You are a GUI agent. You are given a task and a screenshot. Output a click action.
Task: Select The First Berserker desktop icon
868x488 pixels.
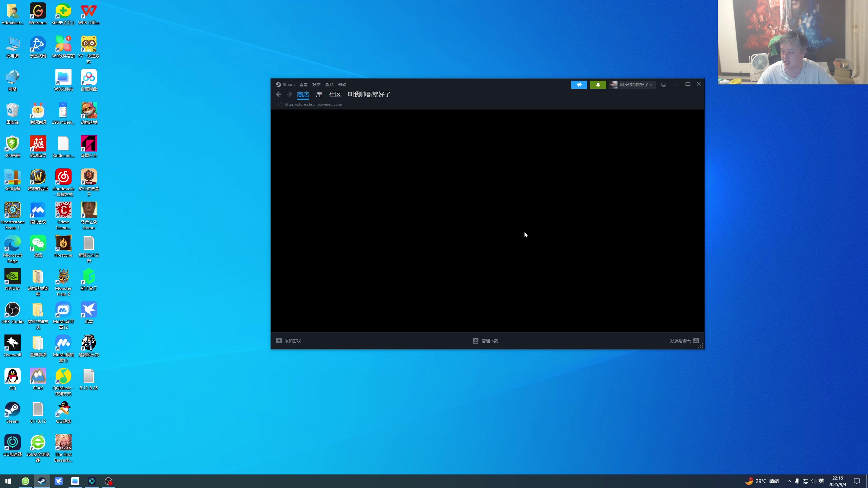point(63,448)
